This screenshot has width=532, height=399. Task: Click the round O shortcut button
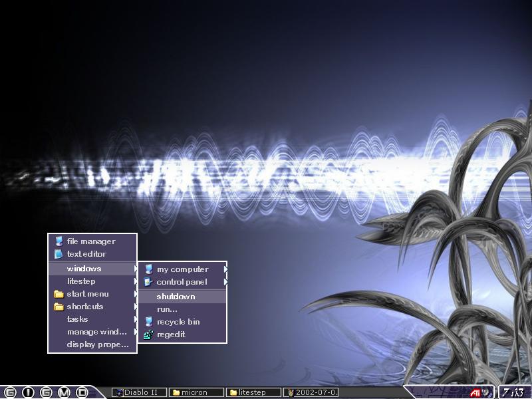(x=82, y=392)
